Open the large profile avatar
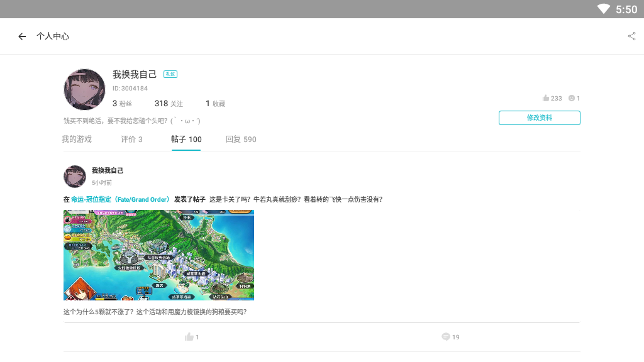The image size is (644, 362). [x=85, y=89]
